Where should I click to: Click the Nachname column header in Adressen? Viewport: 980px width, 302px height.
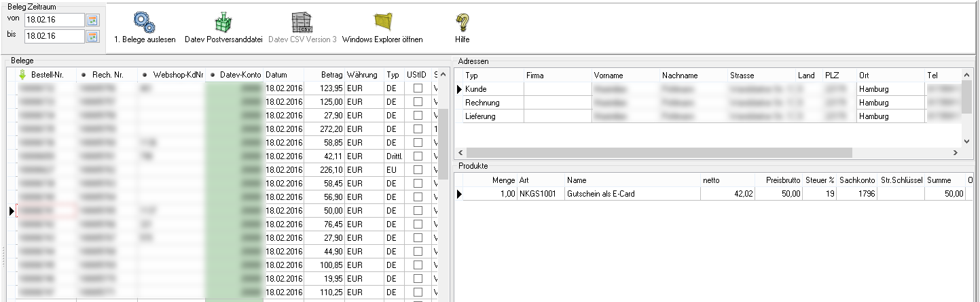click(680, 75)
